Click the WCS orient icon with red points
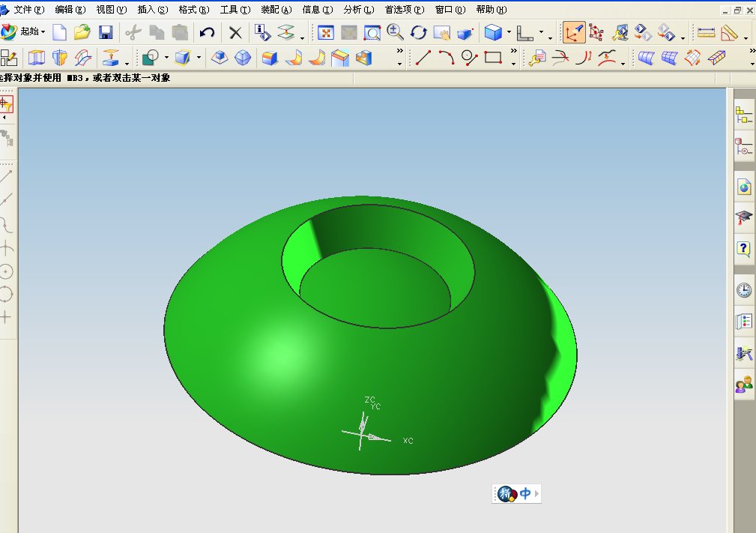This screenshot has height=533, width=756. coord(596,33)
